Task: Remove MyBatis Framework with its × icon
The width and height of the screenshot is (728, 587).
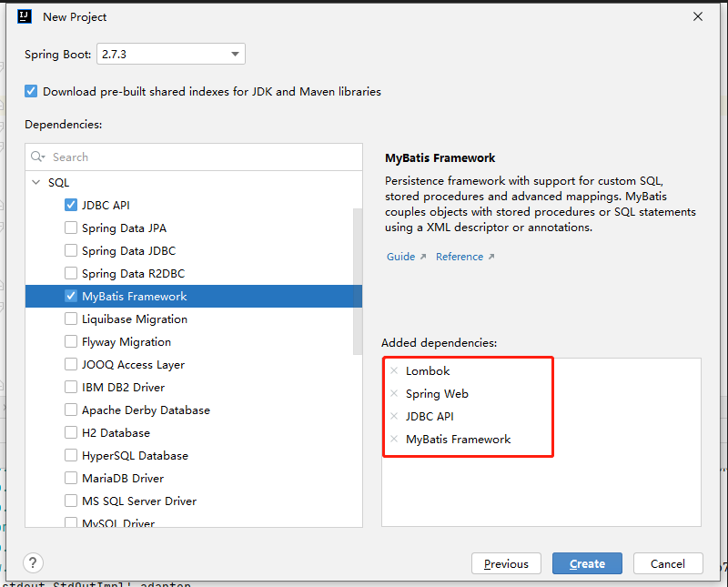Action: tap(393, 439)
